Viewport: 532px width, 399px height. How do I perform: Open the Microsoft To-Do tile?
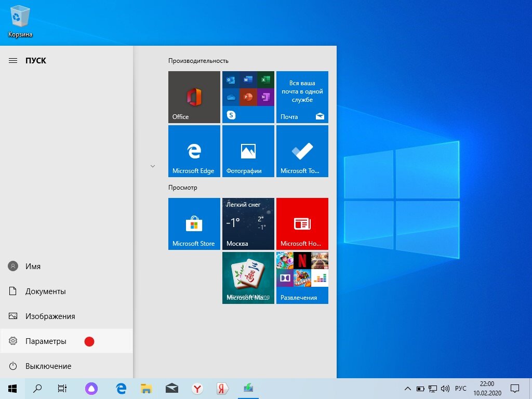point(302,151)
